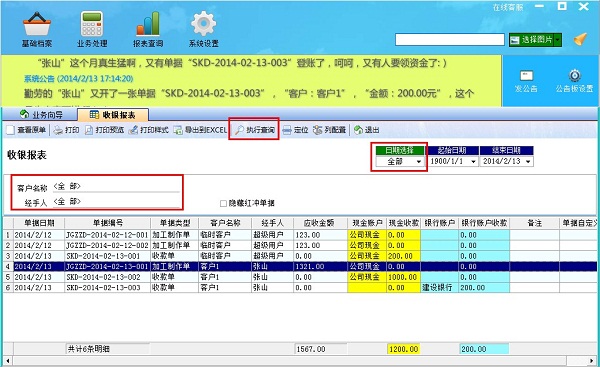Open the 选择图片 dropdown arrow
Viewport: 600px width, 367px height.
(x=558, y=40)
